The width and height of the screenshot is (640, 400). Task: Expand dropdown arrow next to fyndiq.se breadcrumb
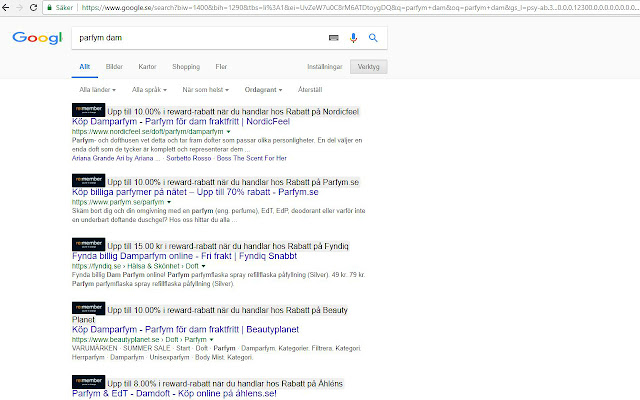point(204,267)
